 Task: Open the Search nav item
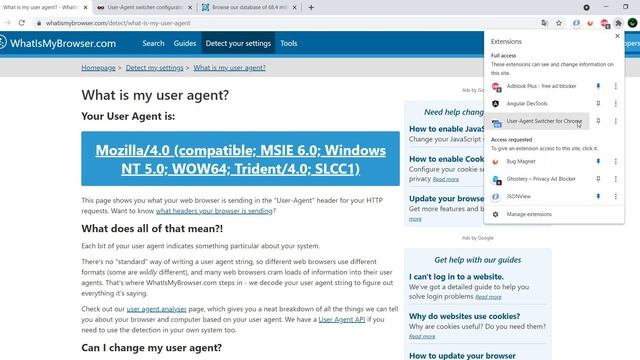click(x=153, y=43)
